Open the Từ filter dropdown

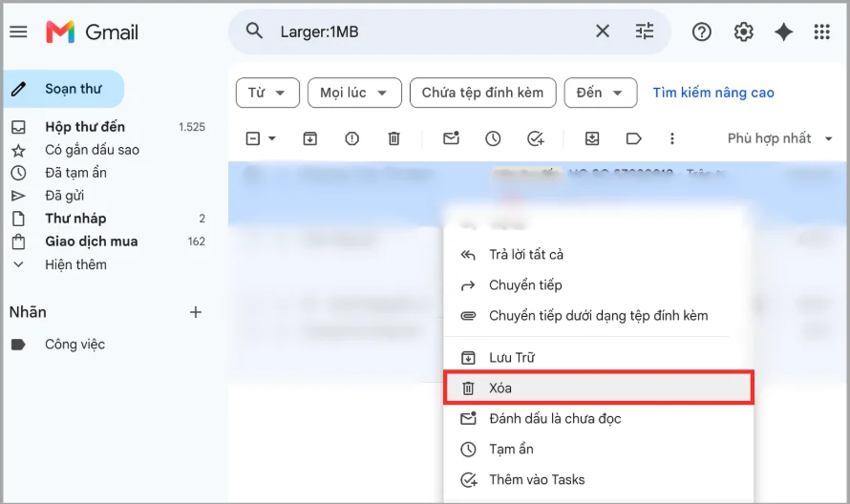click(x=267, y=93)
